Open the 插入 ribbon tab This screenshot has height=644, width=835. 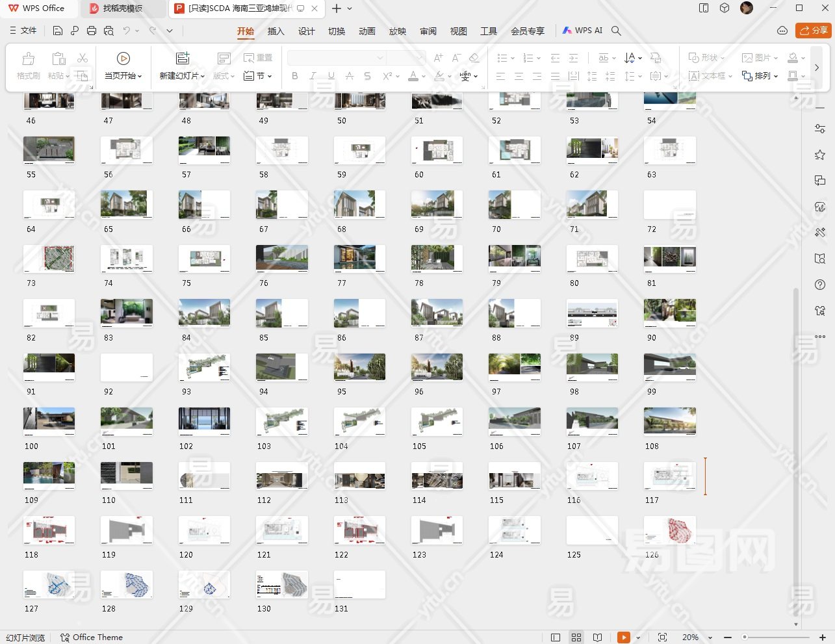276,31
